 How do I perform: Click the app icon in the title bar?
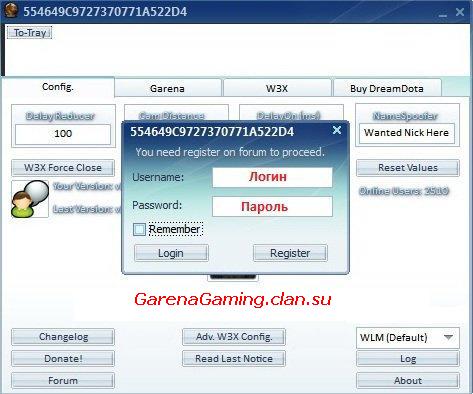coord(11,11)
